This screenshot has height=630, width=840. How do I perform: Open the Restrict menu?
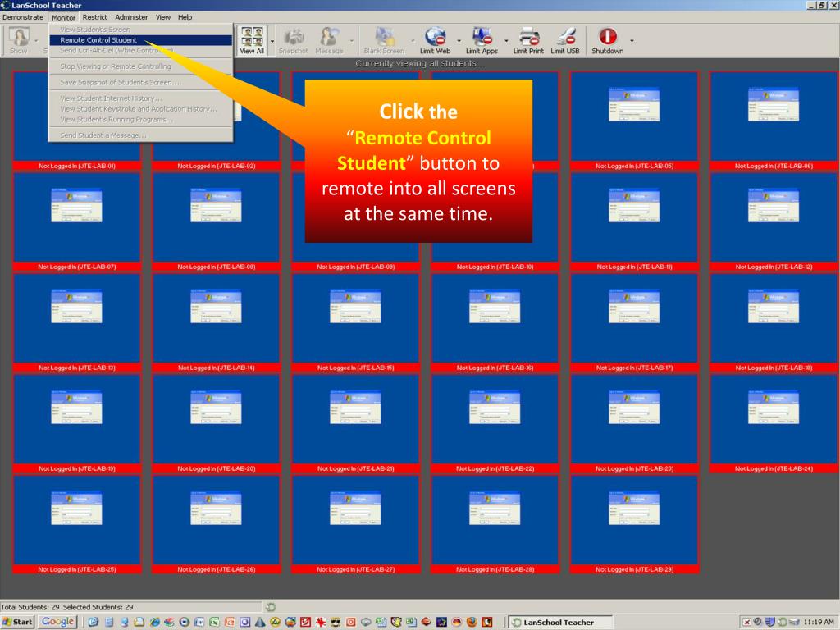click(x=95, y=17)
